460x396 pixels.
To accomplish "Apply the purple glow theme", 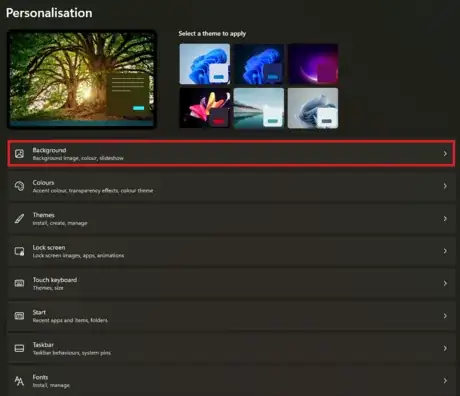I will click(313, 64).
